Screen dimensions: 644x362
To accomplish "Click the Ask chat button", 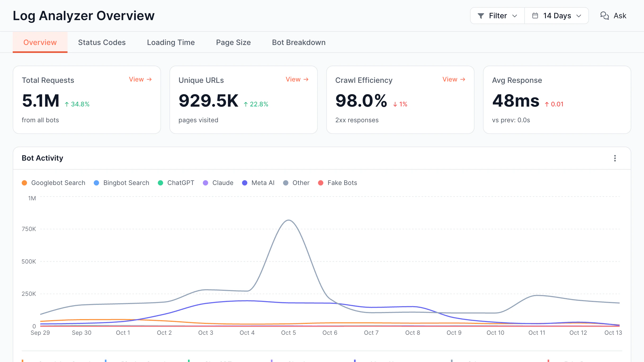I will (x=613, y=16).
